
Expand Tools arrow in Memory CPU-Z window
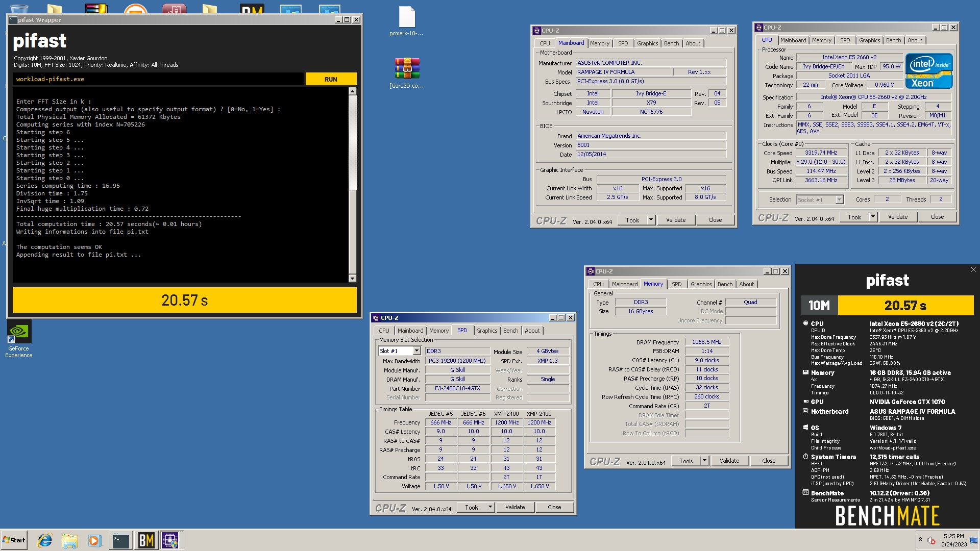point(704,461)
